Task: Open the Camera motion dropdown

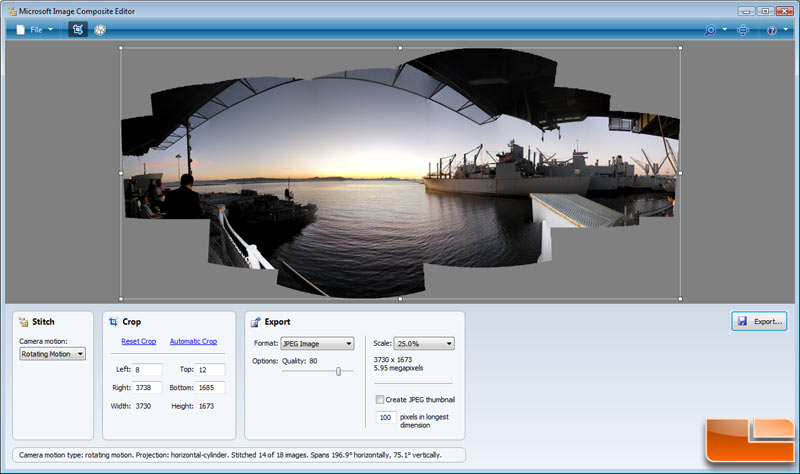Action: pyautogui.click(x=53, y=353)
